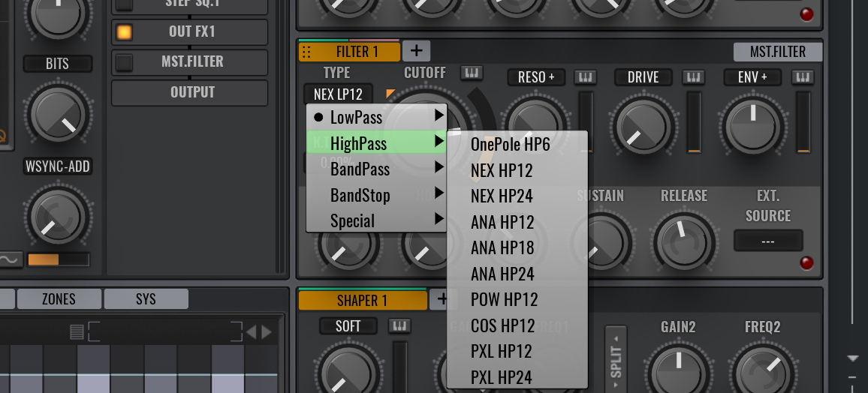Switch to the SYS tab

pyautogui.click(x=146, y=299)
